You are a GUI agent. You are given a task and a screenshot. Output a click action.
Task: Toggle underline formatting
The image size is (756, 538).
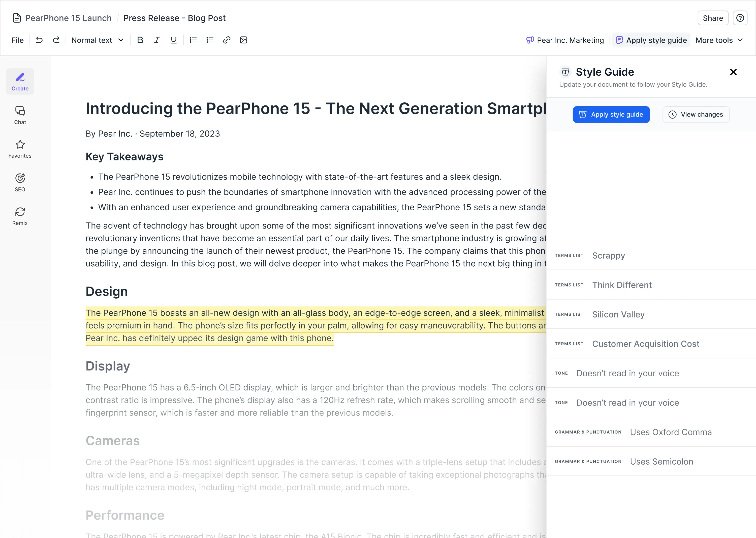click(x=173, y=40)
